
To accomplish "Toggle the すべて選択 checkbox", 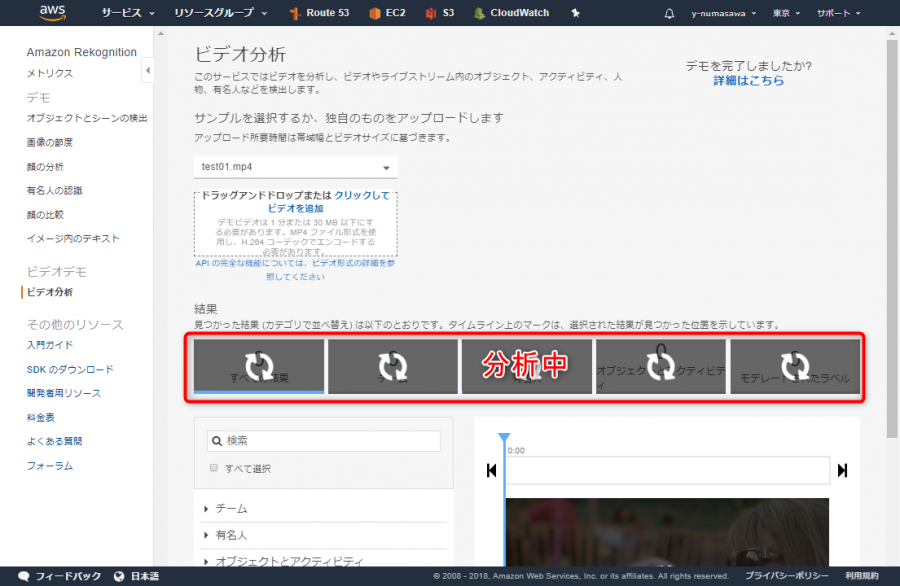I will click(x=214, y=468).
